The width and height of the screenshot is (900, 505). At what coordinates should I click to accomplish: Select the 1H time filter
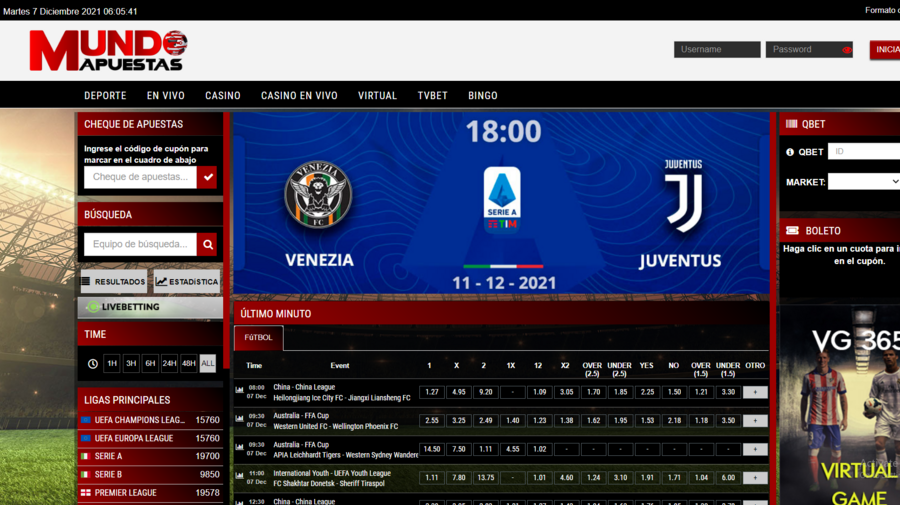click(x=112, y=363)
